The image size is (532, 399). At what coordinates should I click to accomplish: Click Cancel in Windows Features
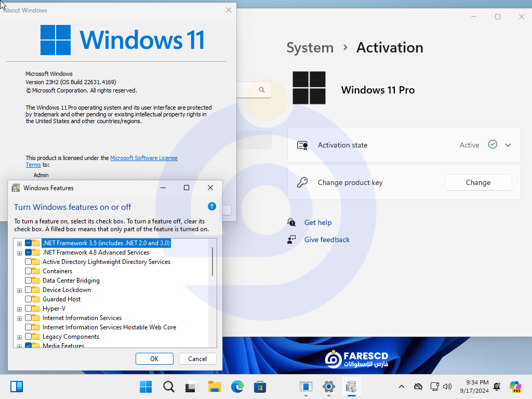[197, 358]
